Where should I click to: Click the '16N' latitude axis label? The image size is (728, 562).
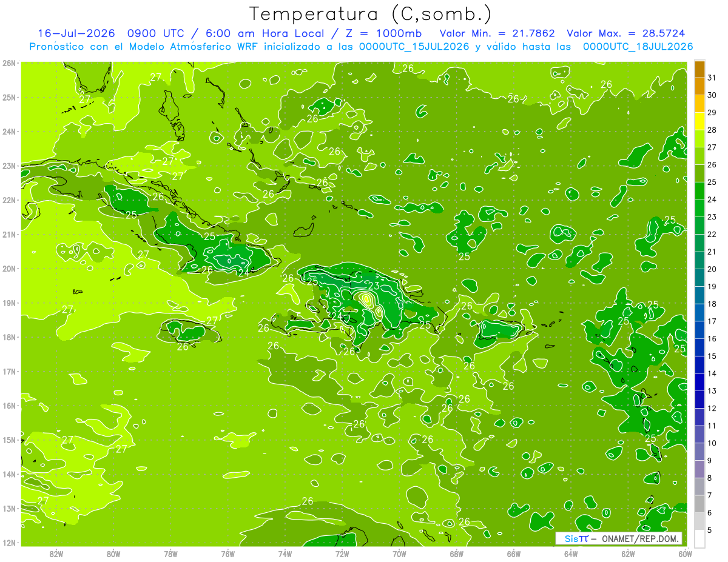(8, 406)
